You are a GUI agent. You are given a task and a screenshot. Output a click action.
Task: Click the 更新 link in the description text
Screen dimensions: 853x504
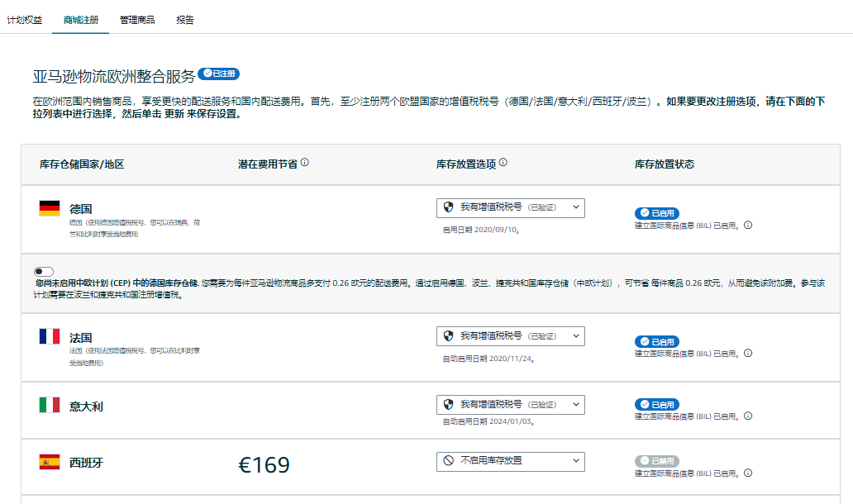(174, 114)
